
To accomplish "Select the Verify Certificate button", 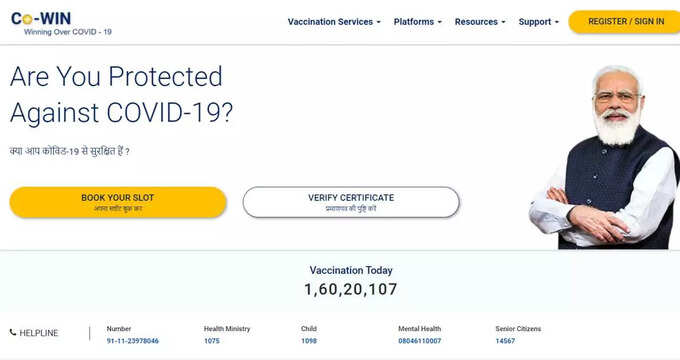I will point(351,202).
